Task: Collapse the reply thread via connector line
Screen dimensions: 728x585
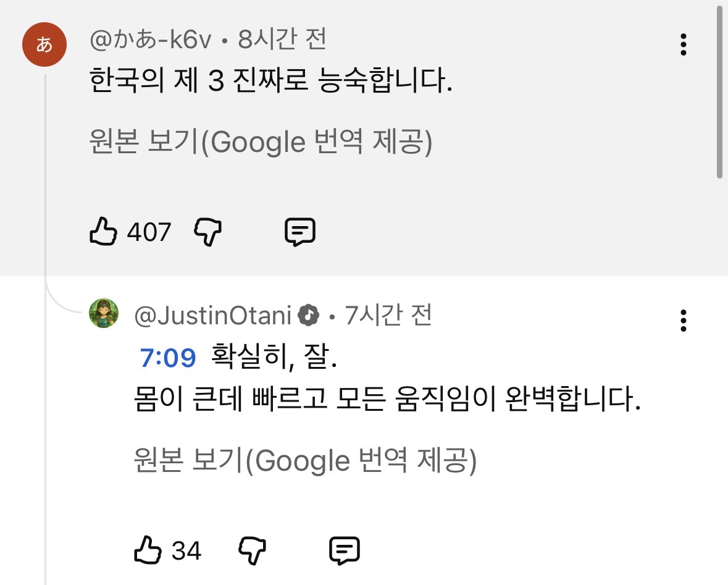Action: point(45,432)
